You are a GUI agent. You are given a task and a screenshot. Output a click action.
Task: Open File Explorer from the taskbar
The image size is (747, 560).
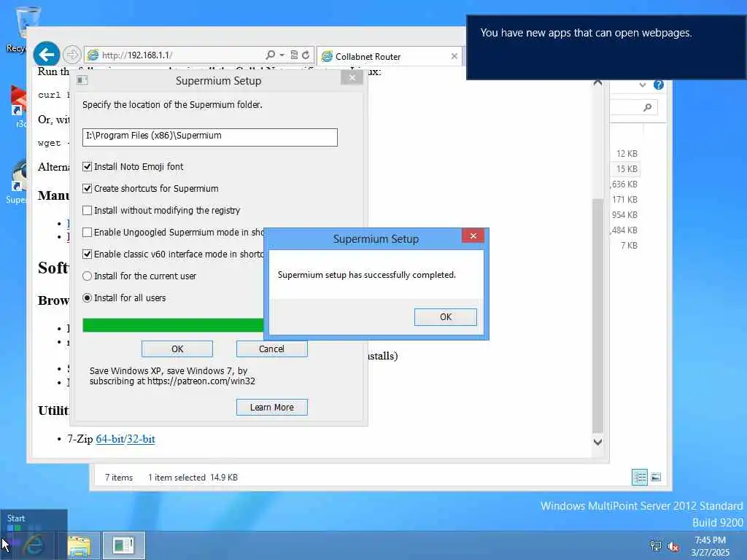[x=79, y=545]
